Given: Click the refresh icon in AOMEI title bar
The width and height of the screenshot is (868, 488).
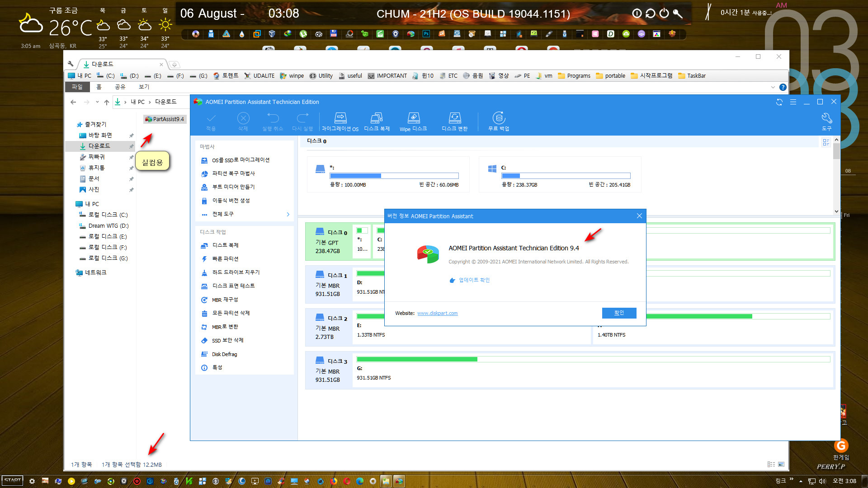Looking at the screenshot, I should point(779,102).
